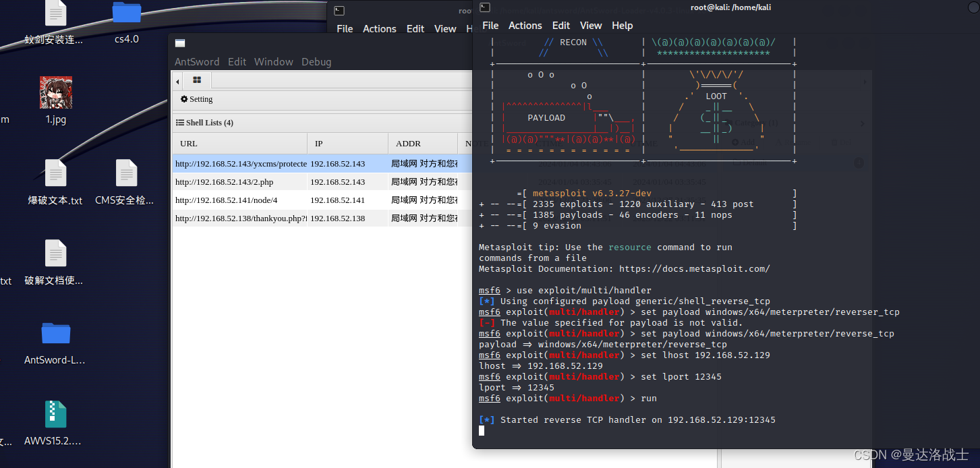Click the terminal icon in background terminal titlebar
980x468 pixels.
[339, 11]
